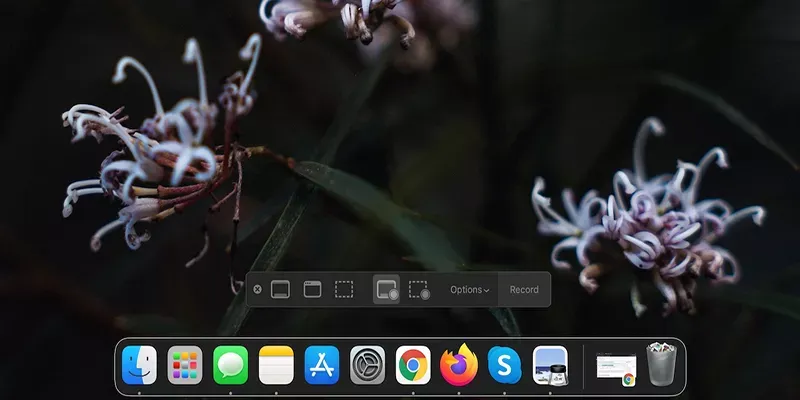Image resolution: width=800 pixels, height=400 pixels.
Task: Open Finder from the Dock
Action: pyautogui.click(x=139, y=365)
